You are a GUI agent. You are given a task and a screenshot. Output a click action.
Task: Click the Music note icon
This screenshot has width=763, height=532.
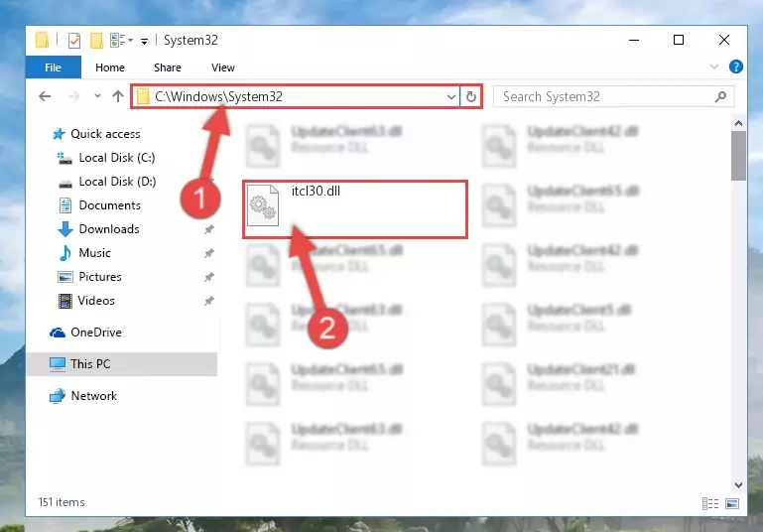[x=64, y=253]
